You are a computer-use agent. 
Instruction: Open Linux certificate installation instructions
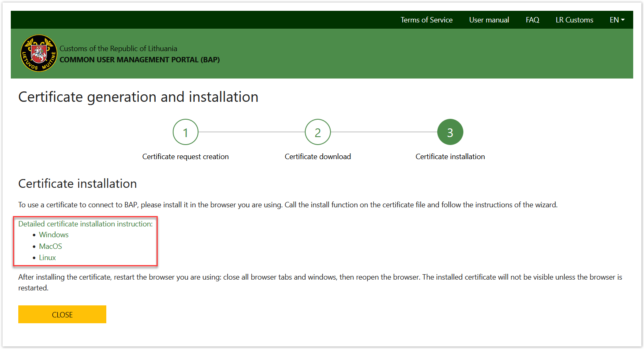tap(47, 258)
